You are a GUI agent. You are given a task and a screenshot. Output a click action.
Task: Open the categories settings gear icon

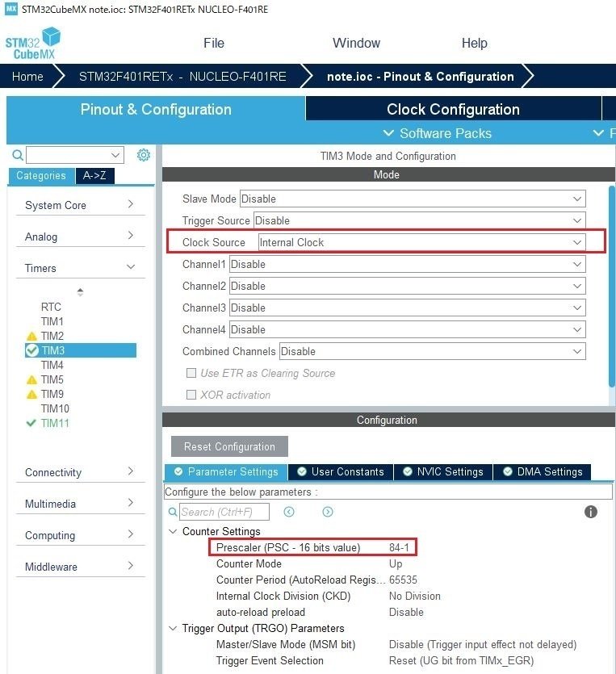(143, 155)
